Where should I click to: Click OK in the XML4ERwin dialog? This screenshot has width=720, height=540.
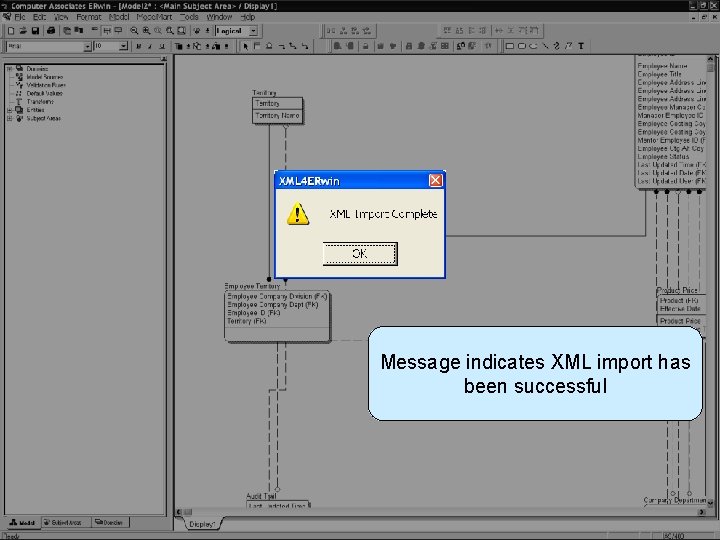click(360, 253)
